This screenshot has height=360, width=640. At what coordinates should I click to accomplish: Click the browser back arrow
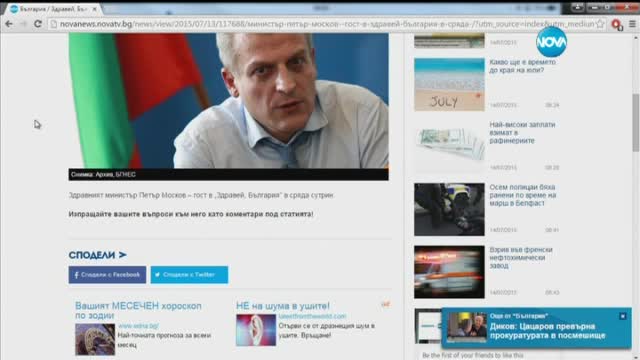point(9,24)
